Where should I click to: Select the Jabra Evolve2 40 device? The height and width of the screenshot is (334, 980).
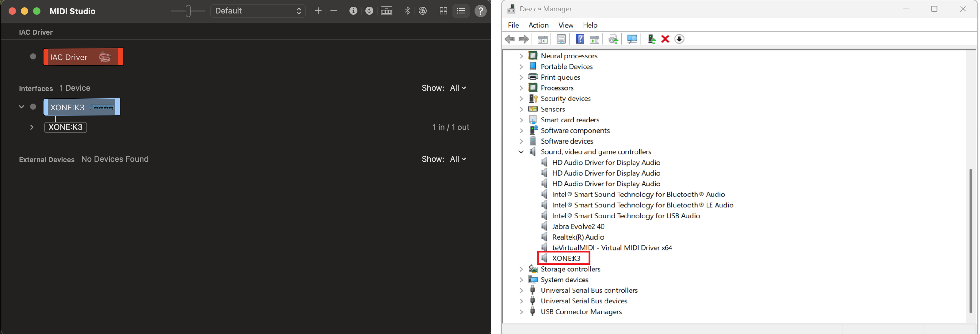578,226
